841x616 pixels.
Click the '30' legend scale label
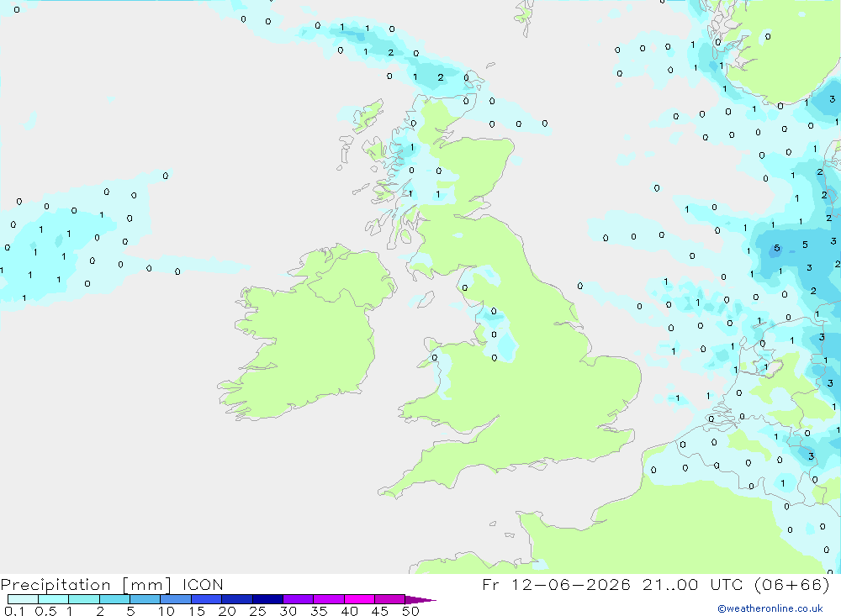tap(288, 611)
